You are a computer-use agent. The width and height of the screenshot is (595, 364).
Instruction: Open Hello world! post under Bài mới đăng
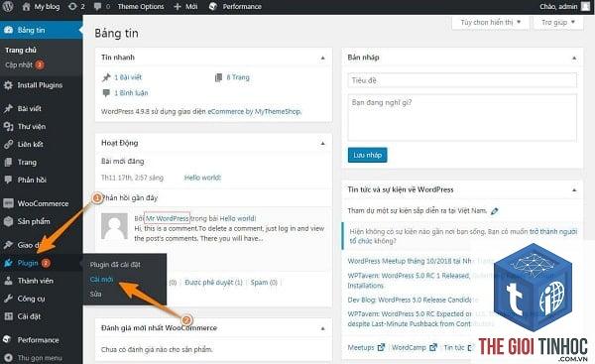point(202,178)
